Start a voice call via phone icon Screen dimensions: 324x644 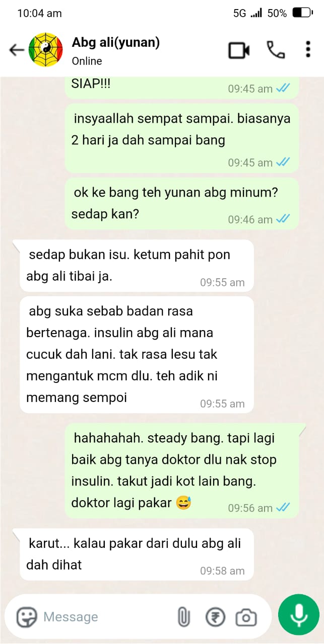[x=276, y=50]
